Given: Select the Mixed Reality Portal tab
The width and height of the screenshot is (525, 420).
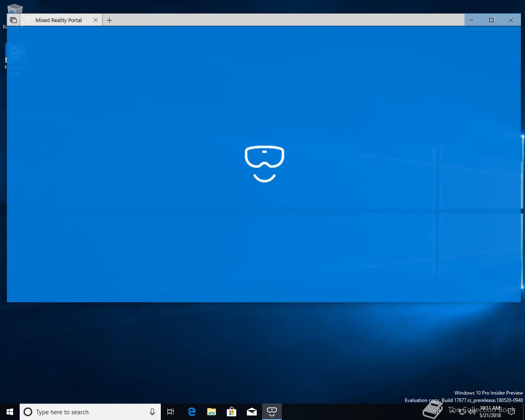Looking at the screenshot, I should pyautogui.click(x=61, y=20).
